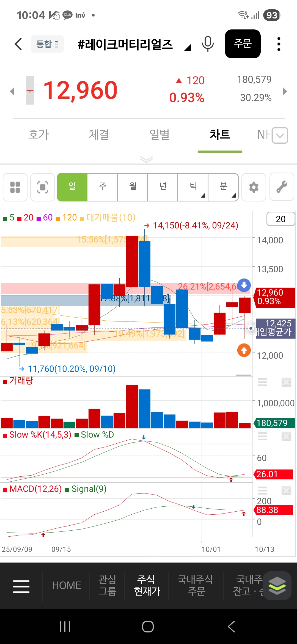297x644 pixels.
Task: Tap the green layers floating icon
Action: coord(277,585)
